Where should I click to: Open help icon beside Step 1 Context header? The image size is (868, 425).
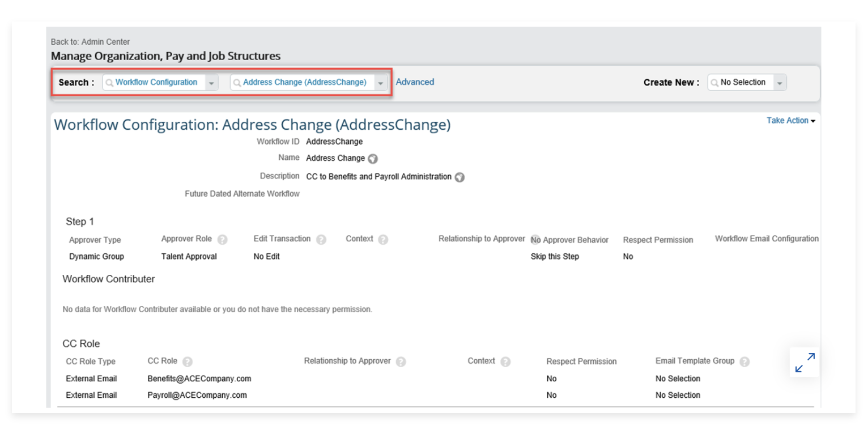coord(383,240)
